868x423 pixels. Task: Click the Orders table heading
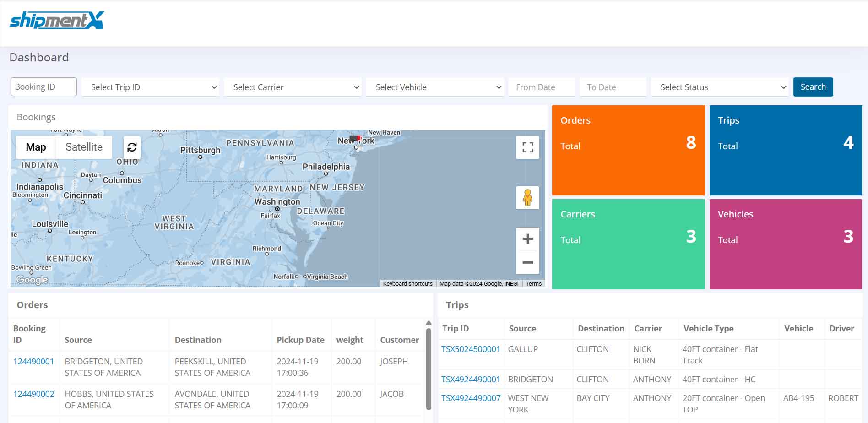pos(32,305)
